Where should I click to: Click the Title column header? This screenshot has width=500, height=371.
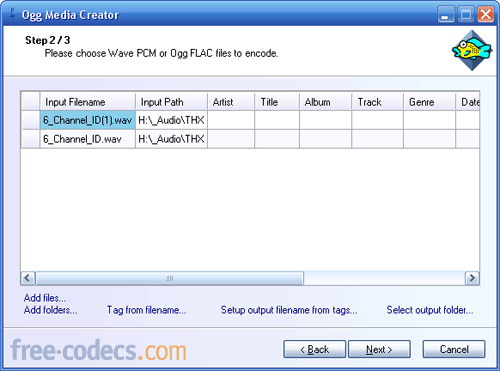point(277,102)
